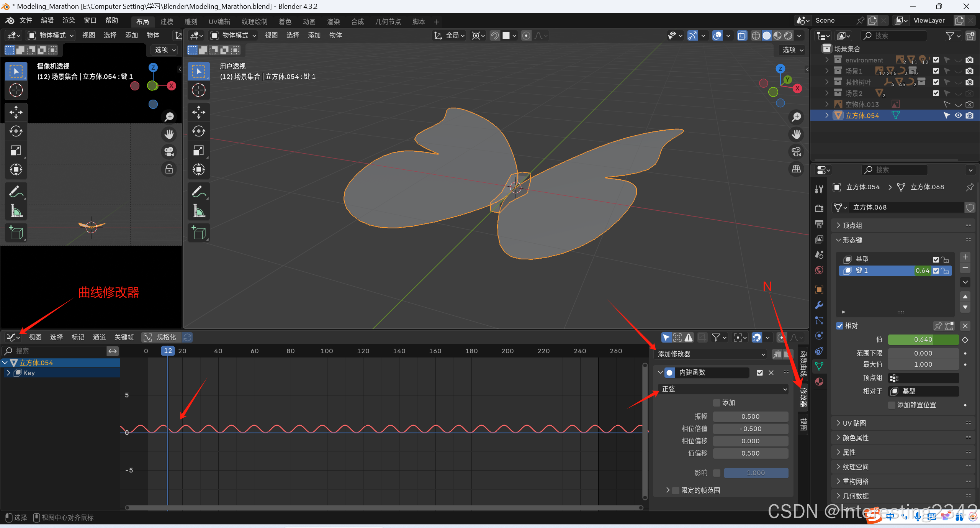Click the 值 slider showing 0.640
The width and height of the screenshot is (980, 528).
pyautogui.click(x=923, y=339)
